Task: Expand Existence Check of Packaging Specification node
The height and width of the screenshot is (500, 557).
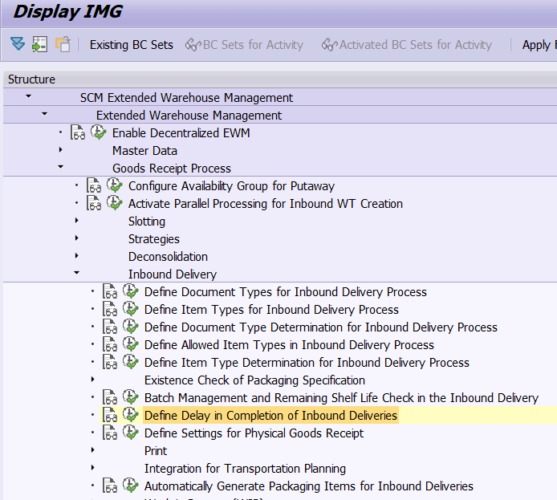Action: [92, 379]
